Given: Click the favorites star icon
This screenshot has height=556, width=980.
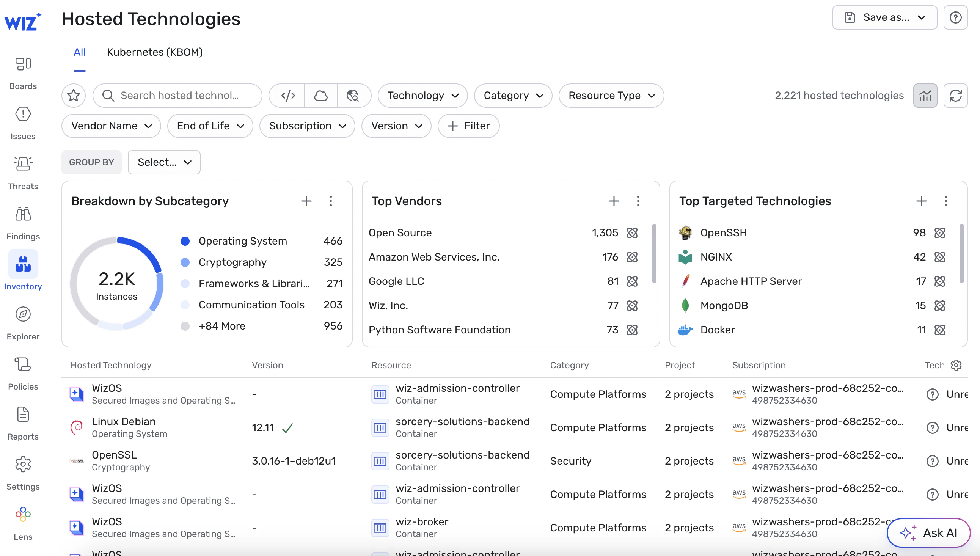Looking at the screenshot, I should 74,96.
